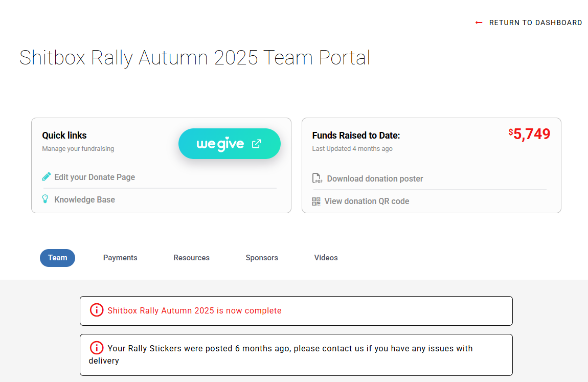Click the external link icon on wegive

coord(257,144)
